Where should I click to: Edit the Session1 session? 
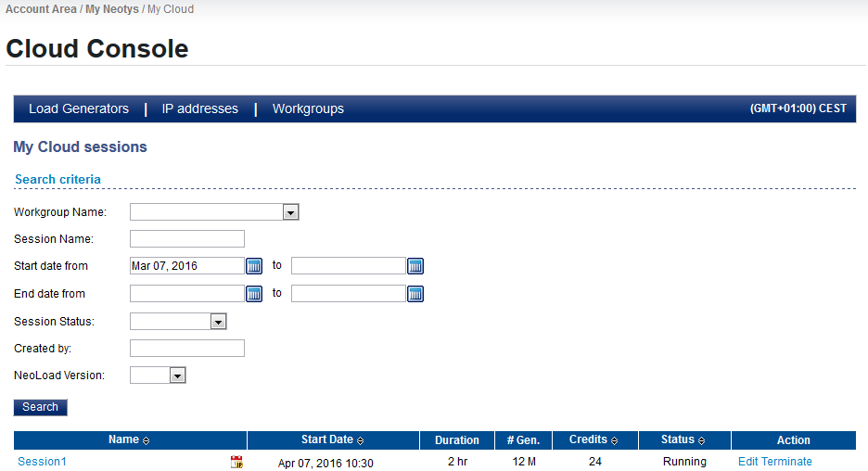pos(748,462)
